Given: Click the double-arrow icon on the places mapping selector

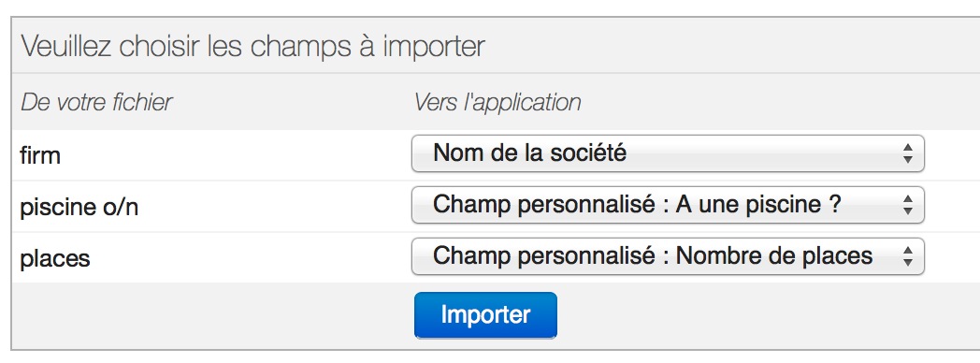Looking at the screenshot, I should pyautogui.click(x=908, y=256).
